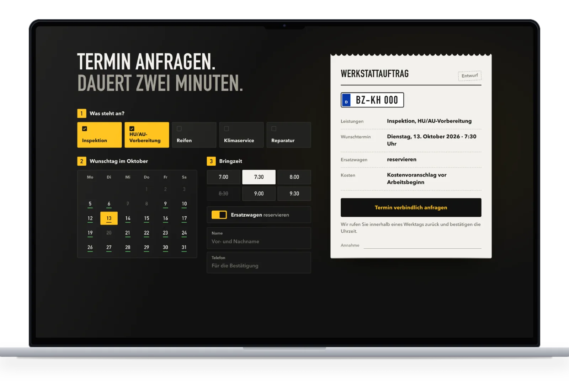Click the Entwurf stamp label
Screen dimensions: 569x392
(x=470, y=76)
